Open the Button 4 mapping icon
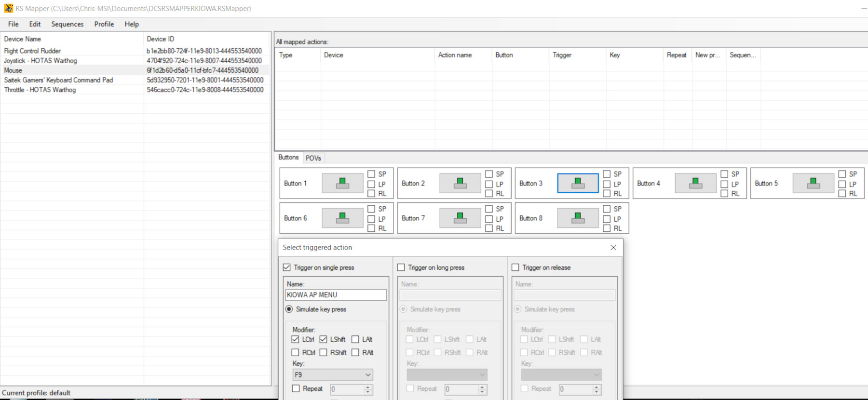The height and width of the screenshot is (400, 868). click(x=695, y=183)
